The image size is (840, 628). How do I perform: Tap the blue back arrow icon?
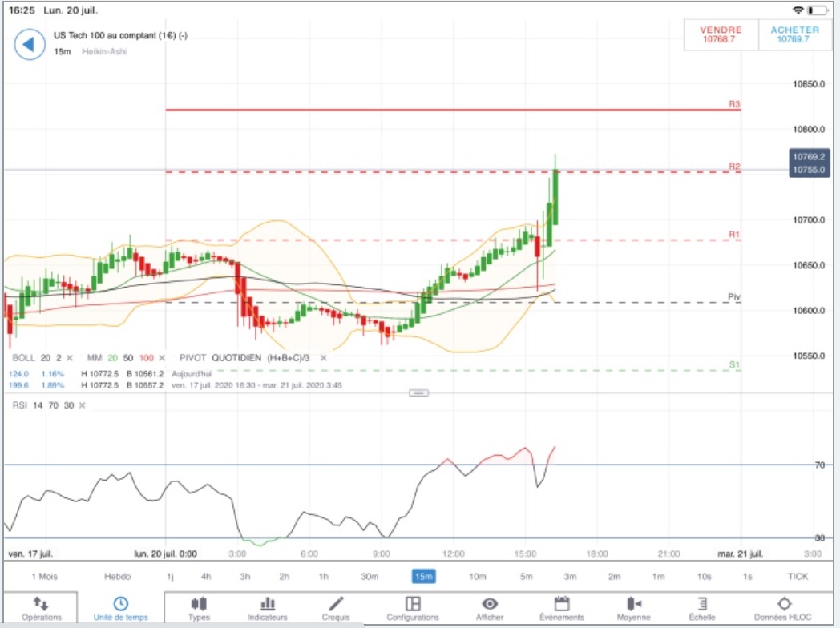30,44
